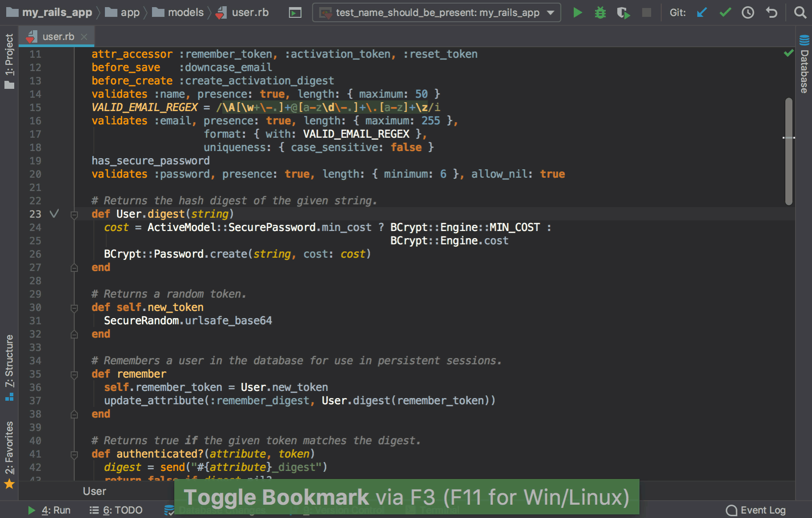This screenshot has height=518, width=812.
Task: Open the Run tool window
Action: pos(49,510)
